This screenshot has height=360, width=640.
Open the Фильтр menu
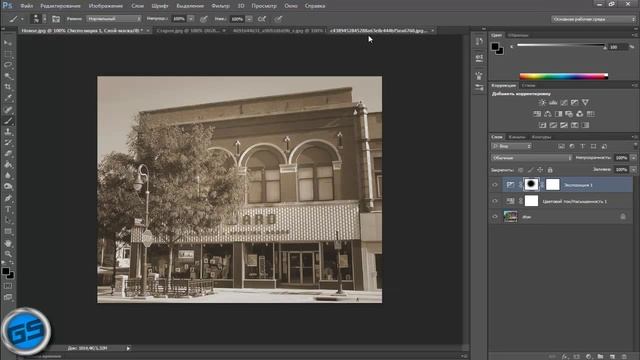click(220, 6)
